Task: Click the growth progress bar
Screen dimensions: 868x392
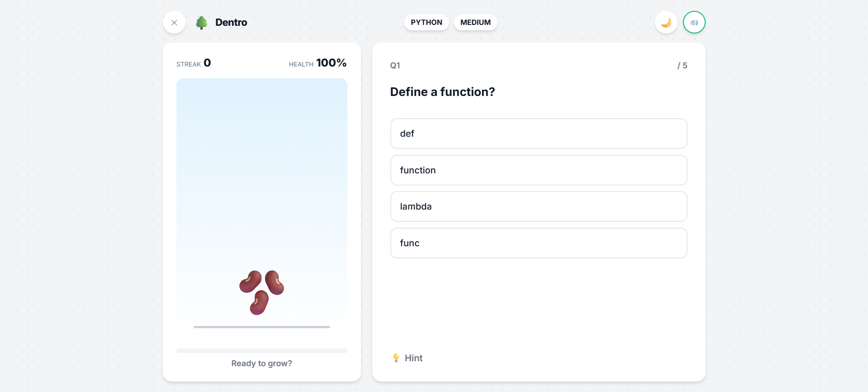Action: (x=261, y=351)
